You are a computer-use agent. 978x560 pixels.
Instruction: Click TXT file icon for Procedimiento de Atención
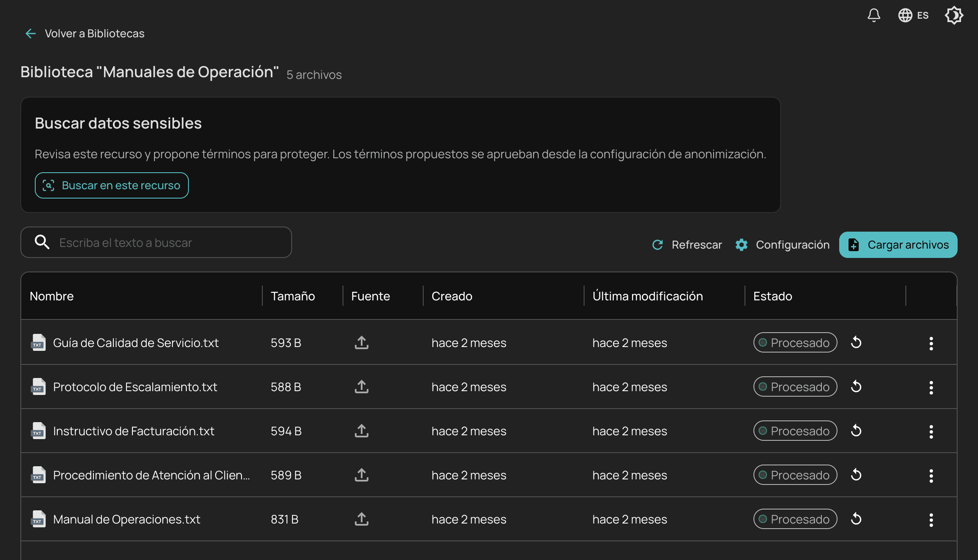point(38,475)
